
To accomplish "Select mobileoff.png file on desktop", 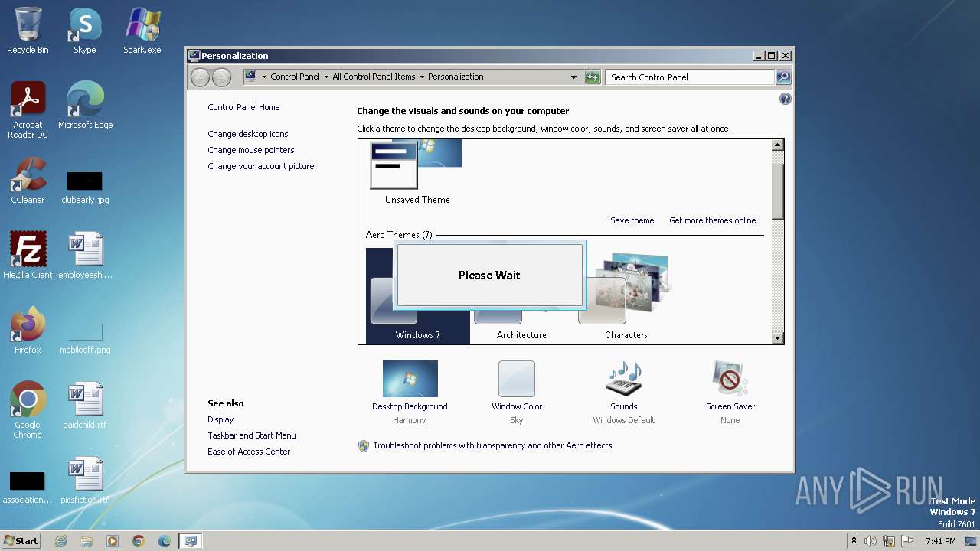I will click(x=85, y=338).
